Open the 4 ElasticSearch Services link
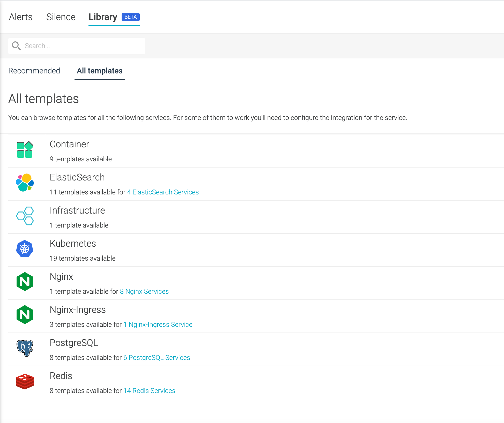The height and width of the screenshot is (423, 504). [163, 192]
